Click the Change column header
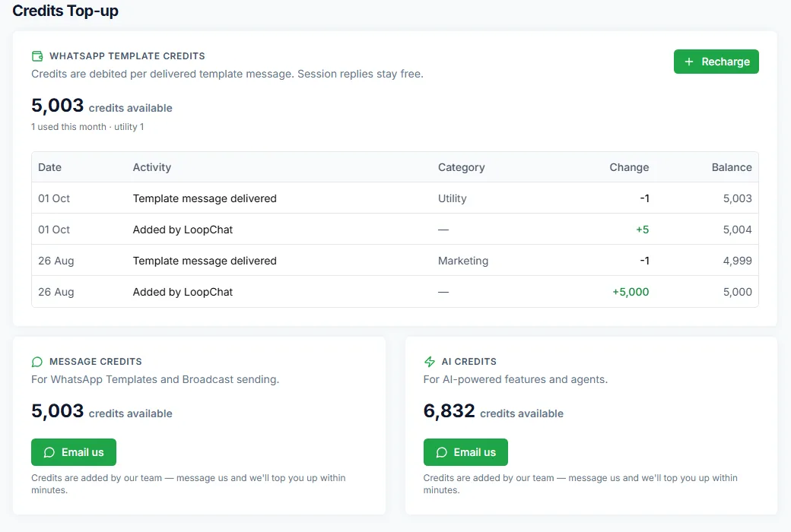 (x=629, y=167)
